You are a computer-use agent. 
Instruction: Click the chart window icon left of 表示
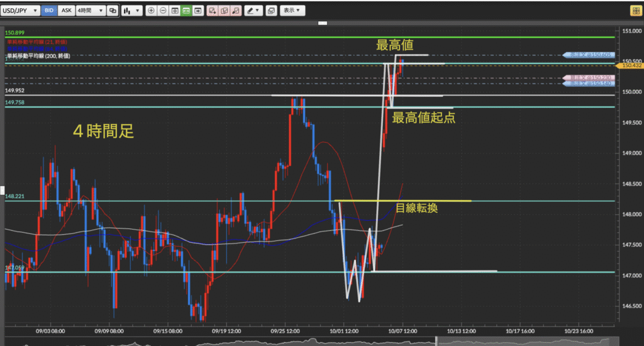(x=271, y=11)
